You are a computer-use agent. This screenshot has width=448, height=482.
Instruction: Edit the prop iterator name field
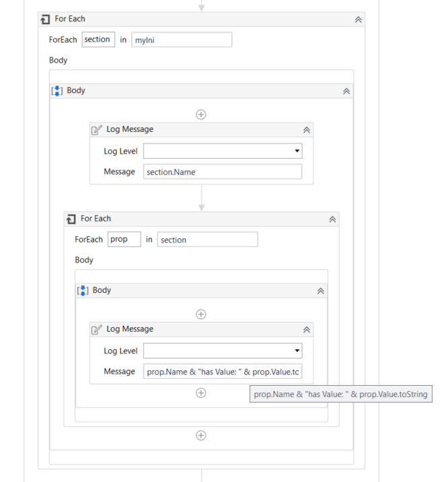[124, 239]
